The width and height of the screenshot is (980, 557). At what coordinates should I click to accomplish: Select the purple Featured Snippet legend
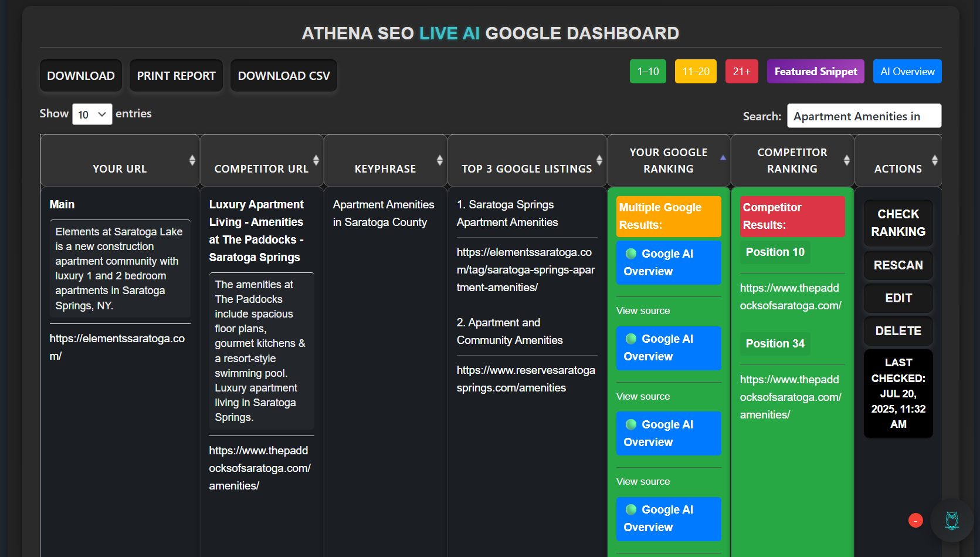point(816,72)
